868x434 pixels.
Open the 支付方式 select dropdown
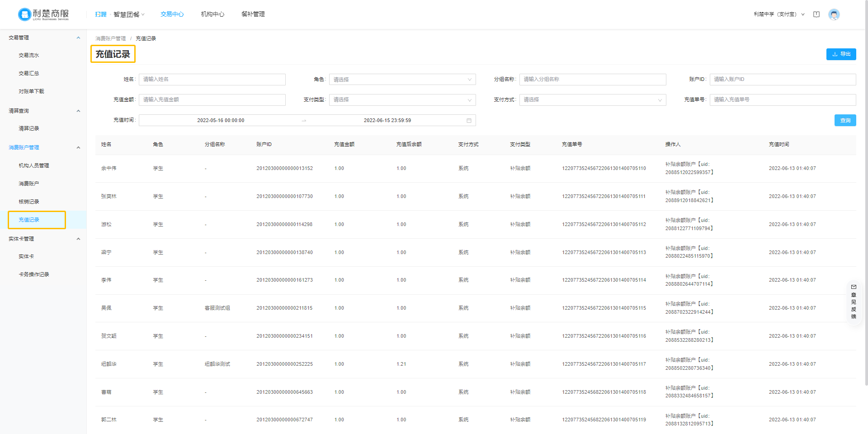pos(593,100)
